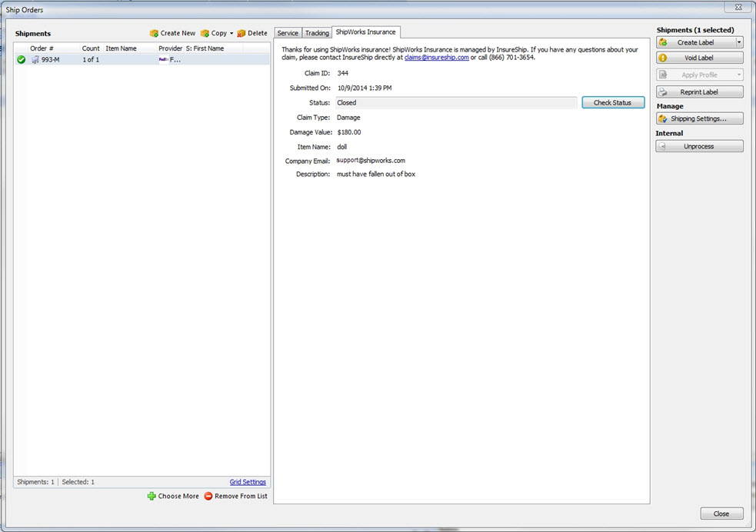756x532 pixels.
Task: Select the 993-M order text
Action: point(51,60)
